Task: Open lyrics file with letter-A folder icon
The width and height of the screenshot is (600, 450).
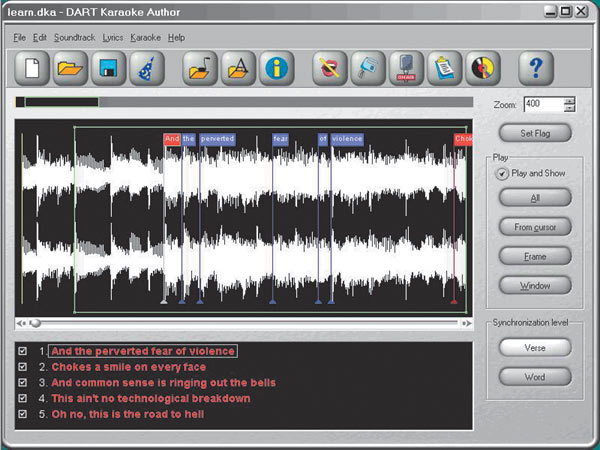Action: point(239,68)
